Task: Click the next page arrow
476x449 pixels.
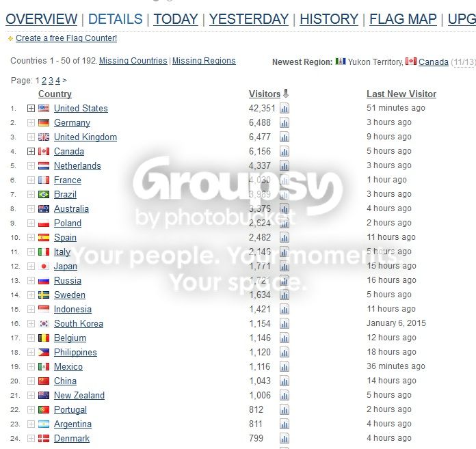Action: pyautogui.click(x=64, y=81)
